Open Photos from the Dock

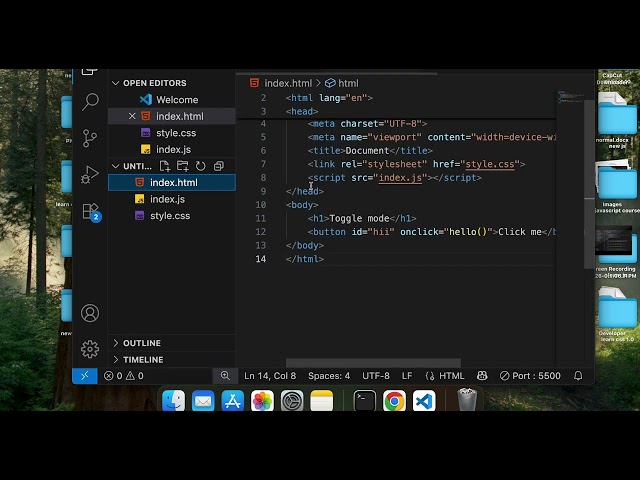(262, 401)
